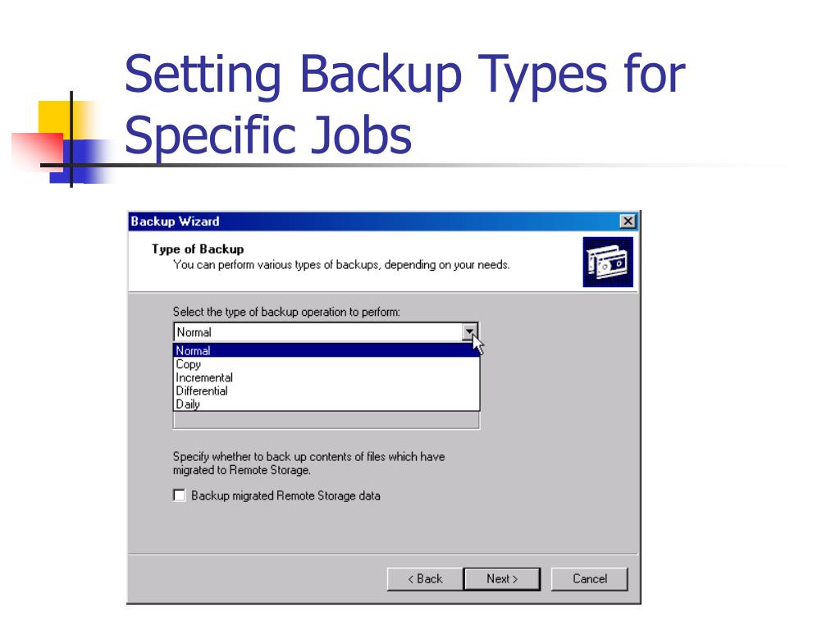Click the gray description box below the list
Screen dimensions: 840x630
coord(326,420)
